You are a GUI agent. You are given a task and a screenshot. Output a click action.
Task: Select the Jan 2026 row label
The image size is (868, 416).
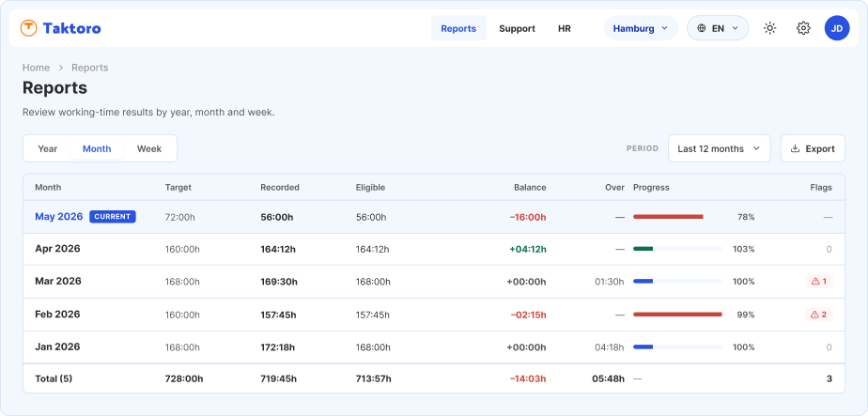click(57, 347)
